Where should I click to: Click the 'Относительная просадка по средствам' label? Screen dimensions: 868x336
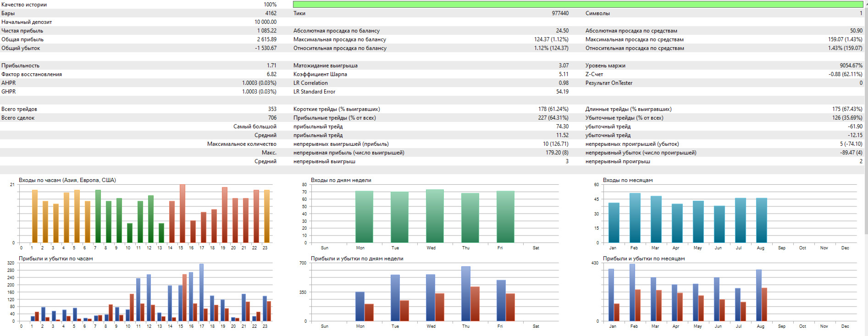tap(635, 48)
